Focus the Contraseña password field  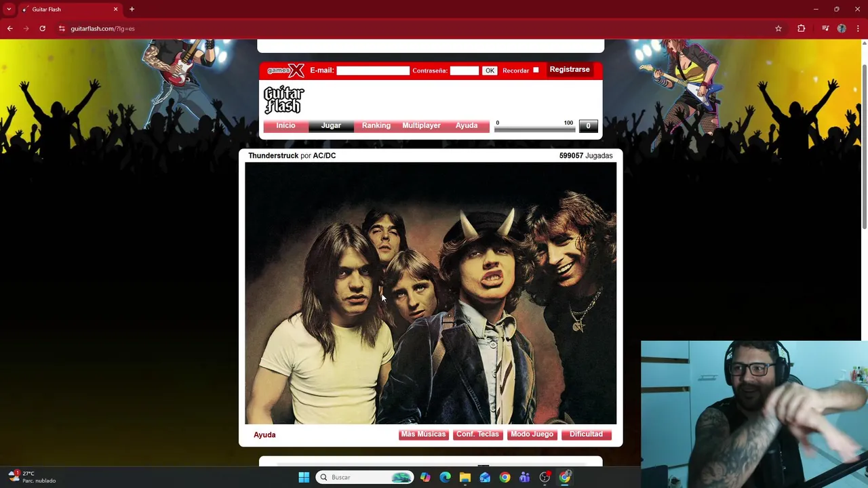pos(465,70)
